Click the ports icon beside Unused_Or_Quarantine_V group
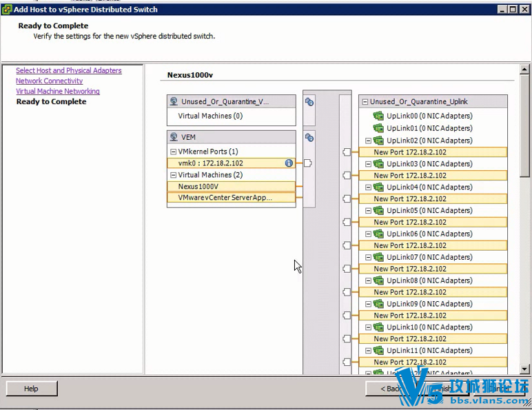 click(309, 102)
